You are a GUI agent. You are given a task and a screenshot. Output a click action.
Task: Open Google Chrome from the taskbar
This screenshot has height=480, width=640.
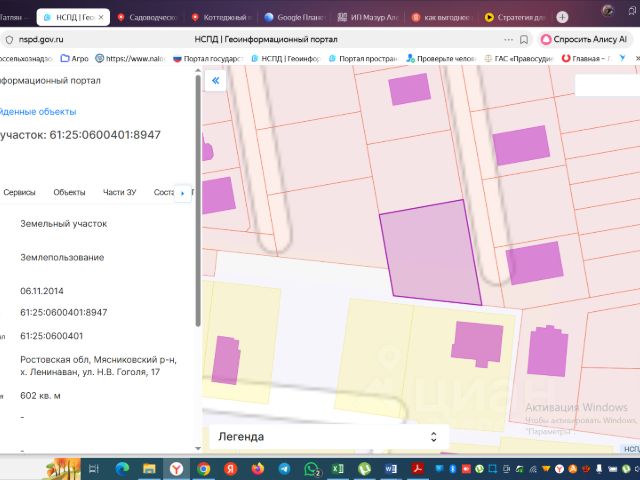click(203, 469)
